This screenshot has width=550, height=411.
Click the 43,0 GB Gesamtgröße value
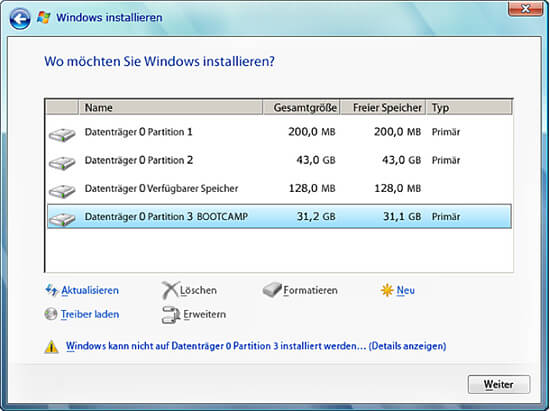tap(316, 160)
